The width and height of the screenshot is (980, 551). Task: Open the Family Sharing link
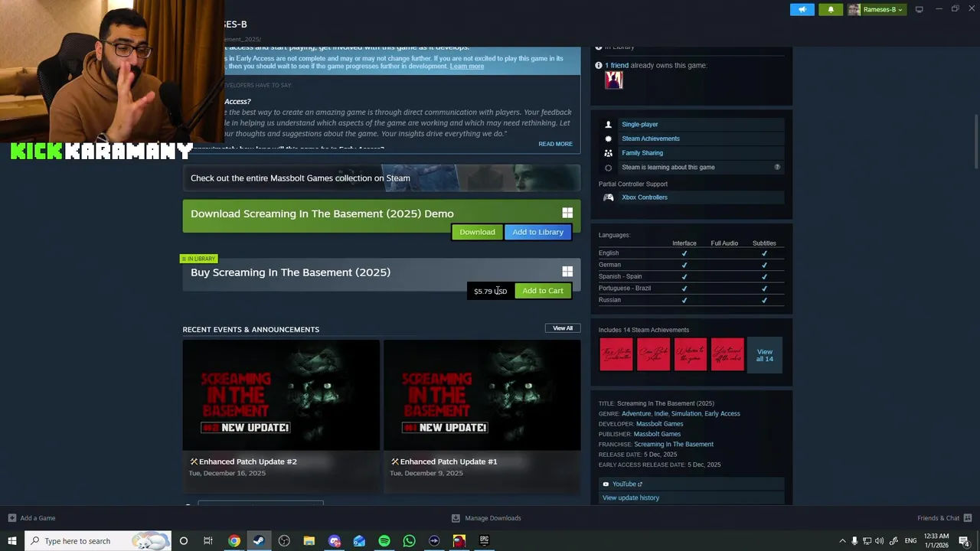[642, 153]
